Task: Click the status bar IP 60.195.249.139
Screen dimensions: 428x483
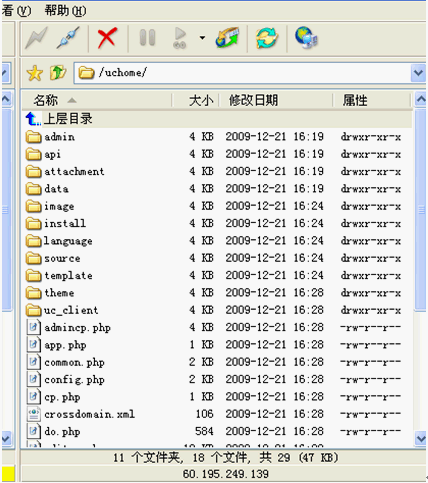Action: point(225,474)
